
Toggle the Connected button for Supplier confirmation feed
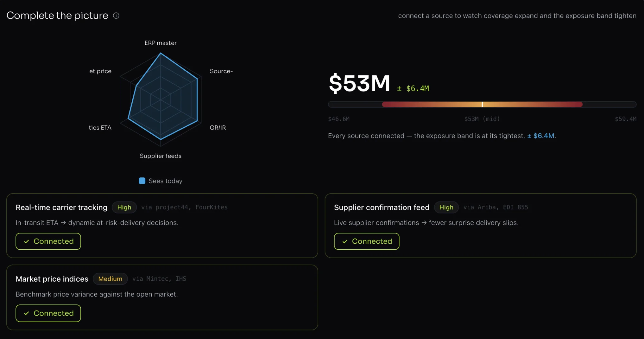[x=367, y=241]
